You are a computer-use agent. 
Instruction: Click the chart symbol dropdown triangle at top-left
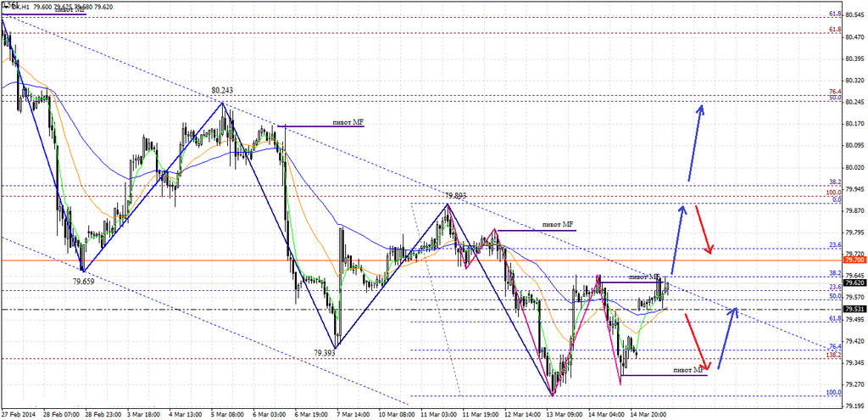click(x=5, y=6)
